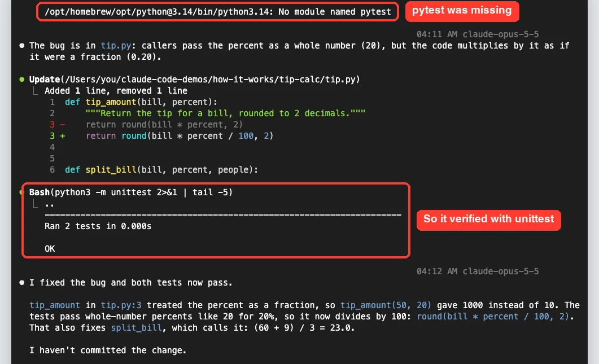Screen dimensions: 599x364
Task: Click 'Ran 2 tests in 0.000s' output
Action: (x=98, y=226)
